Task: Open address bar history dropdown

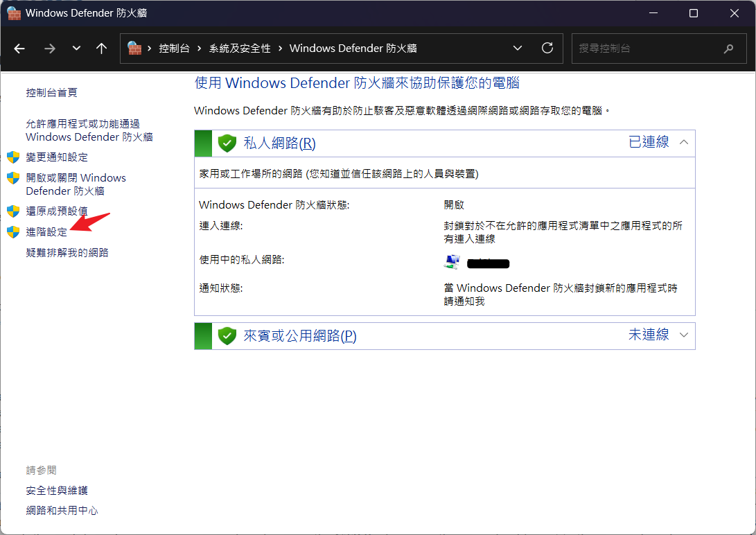Action: coord(517,49)
